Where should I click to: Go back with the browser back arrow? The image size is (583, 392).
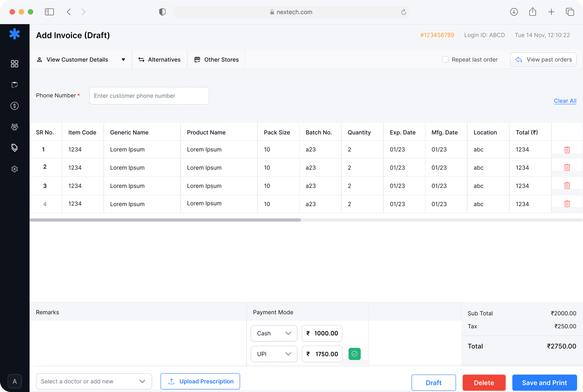(x=69, y=12)
